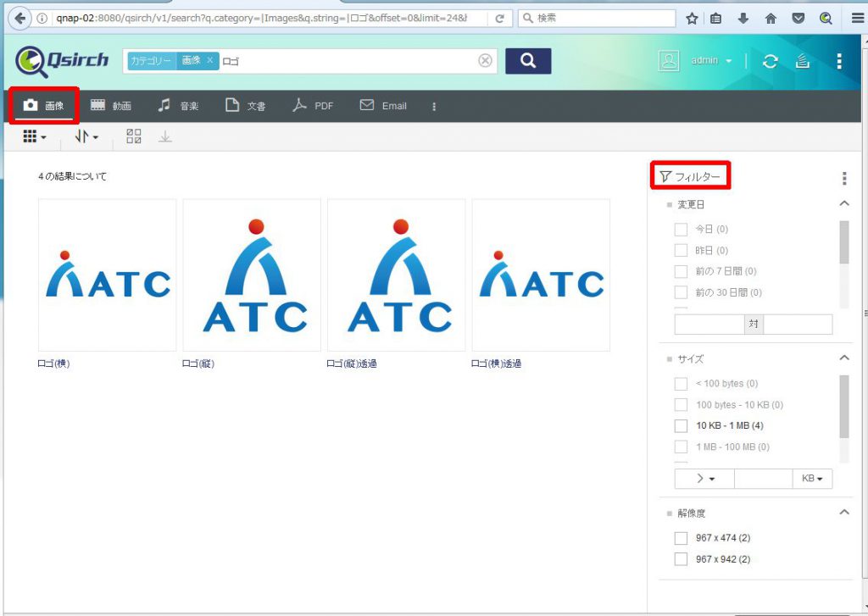Switch to the 音楽 category tab
Image resolution: width=868 pixels, height=616 pixels.
coord(178,106)
